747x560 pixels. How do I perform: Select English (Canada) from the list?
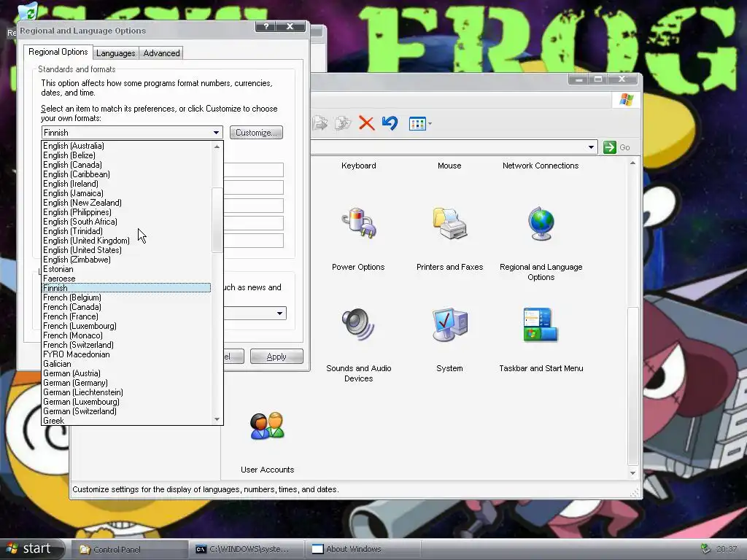pyautogui.click(x=126, y=165)
